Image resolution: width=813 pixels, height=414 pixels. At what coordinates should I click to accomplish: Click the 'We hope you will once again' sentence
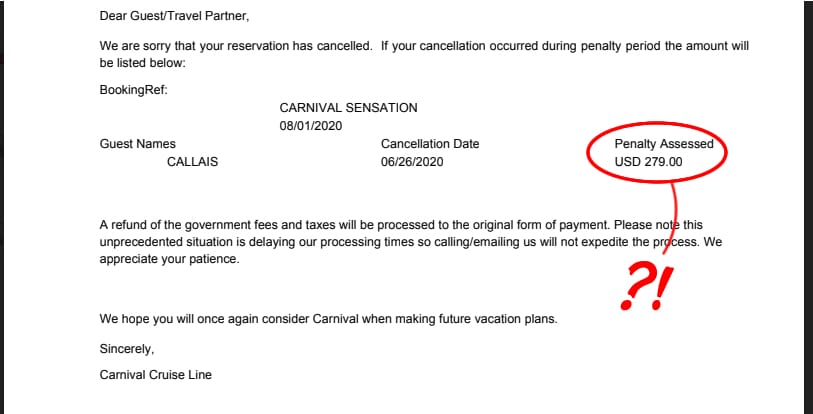click(329, 319)
